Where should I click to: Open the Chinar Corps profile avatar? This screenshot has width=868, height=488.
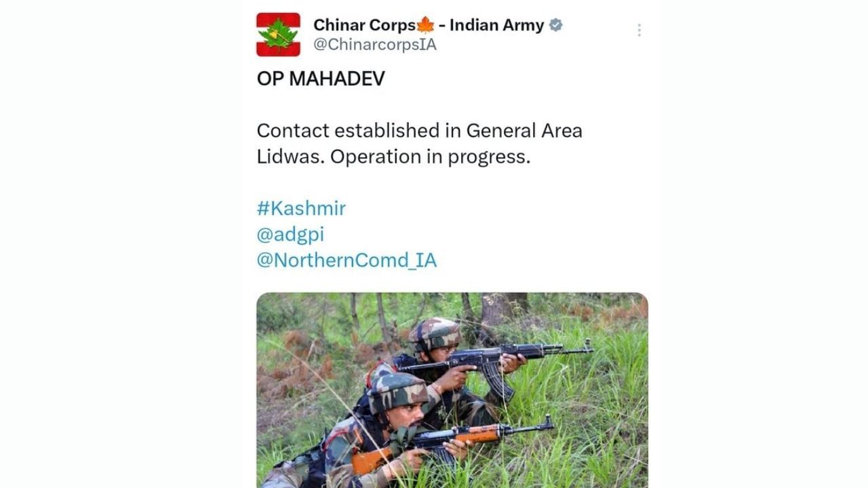pyautogui.click(x=278, y=35)
